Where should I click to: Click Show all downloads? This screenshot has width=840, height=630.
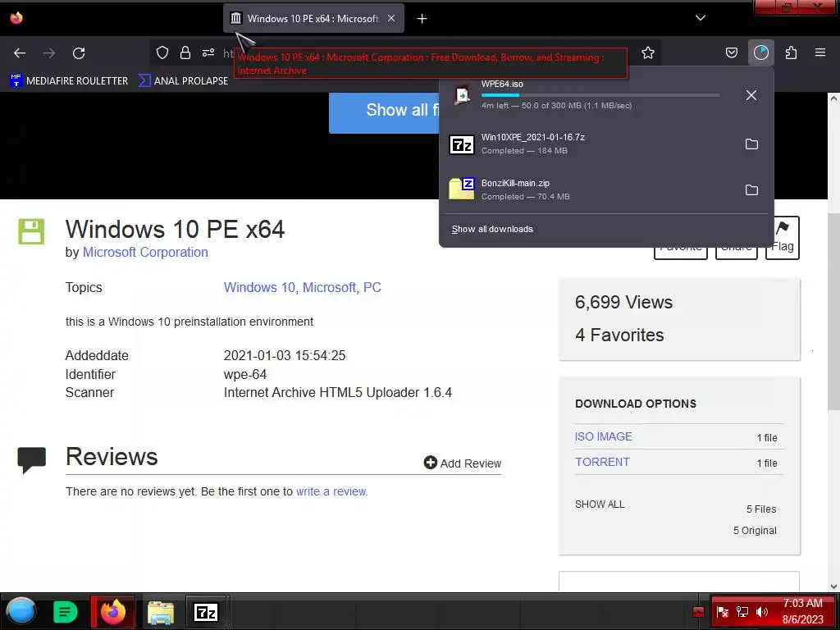492,230
